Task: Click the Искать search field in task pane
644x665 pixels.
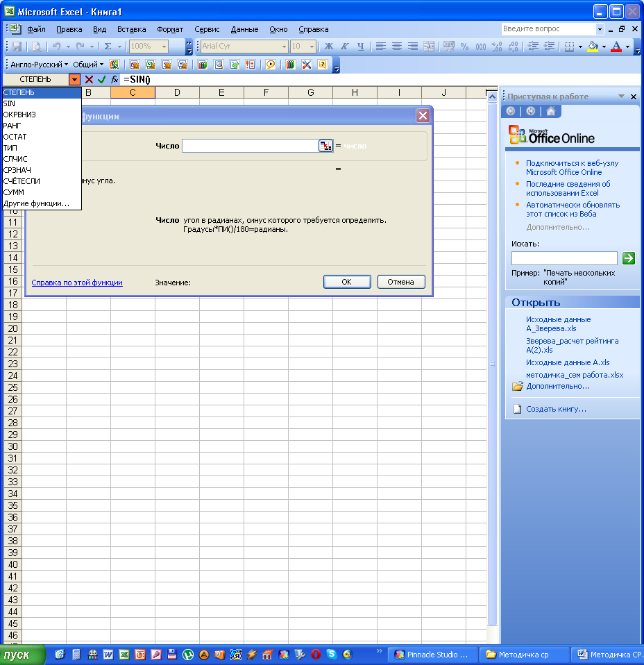Action: point(564,258)
